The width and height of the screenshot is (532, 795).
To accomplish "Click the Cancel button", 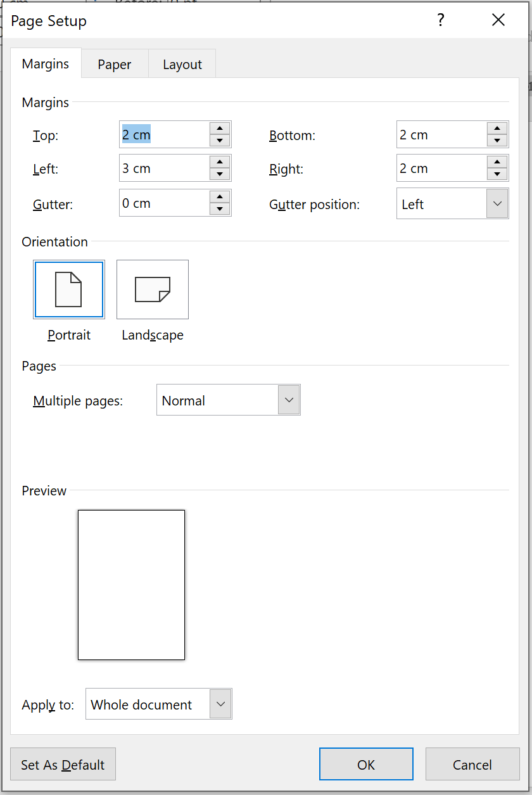I will (x=472, y=764).
